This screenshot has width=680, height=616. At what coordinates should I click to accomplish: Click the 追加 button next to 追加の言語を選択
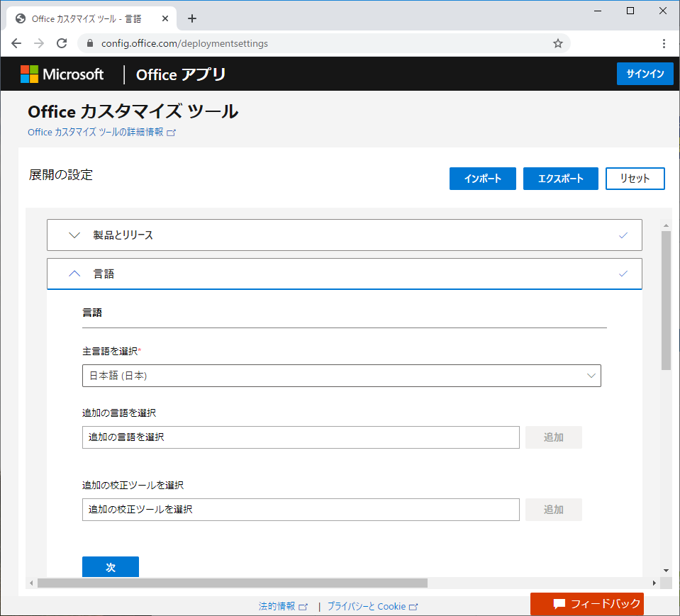[x=553, y=437]
